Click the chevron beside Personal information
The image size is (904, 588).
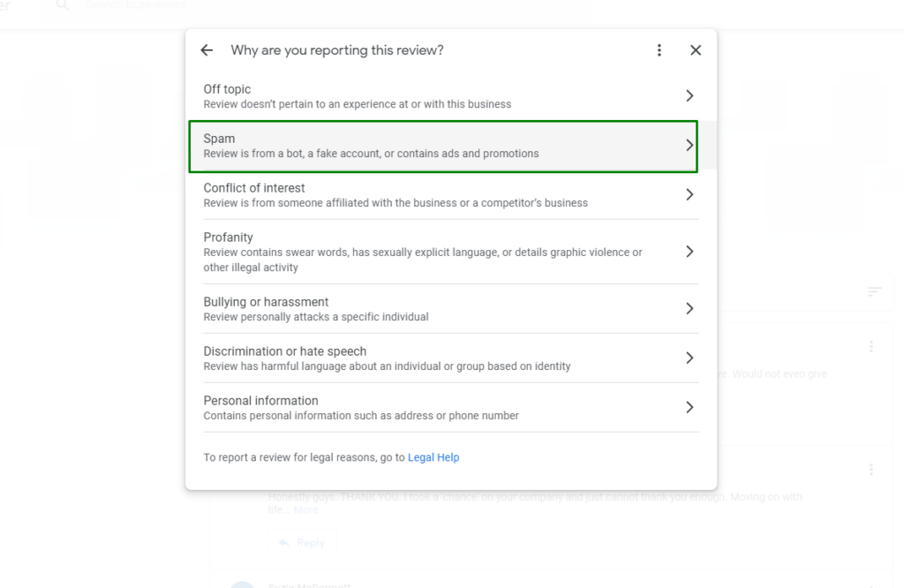690,407
